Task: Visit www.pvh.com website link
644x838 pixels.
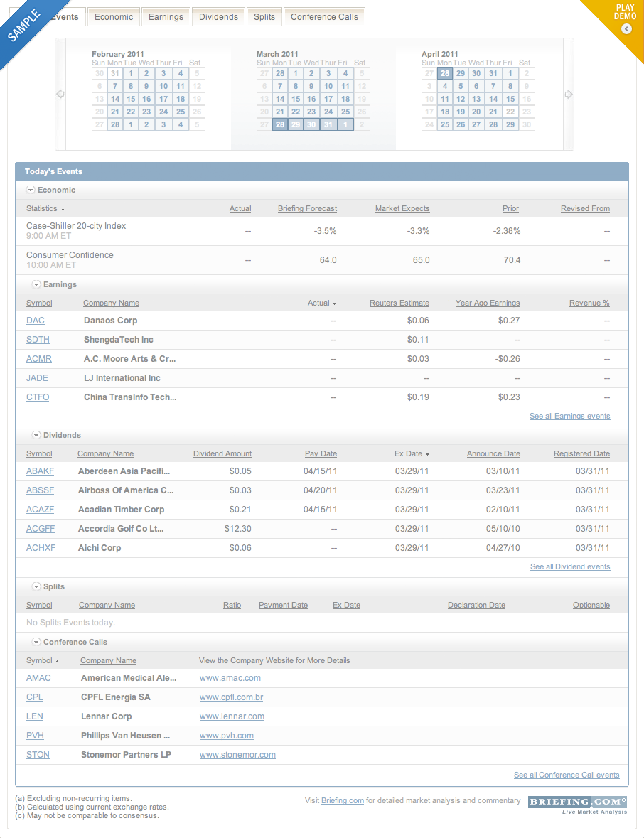Action: 227,736
